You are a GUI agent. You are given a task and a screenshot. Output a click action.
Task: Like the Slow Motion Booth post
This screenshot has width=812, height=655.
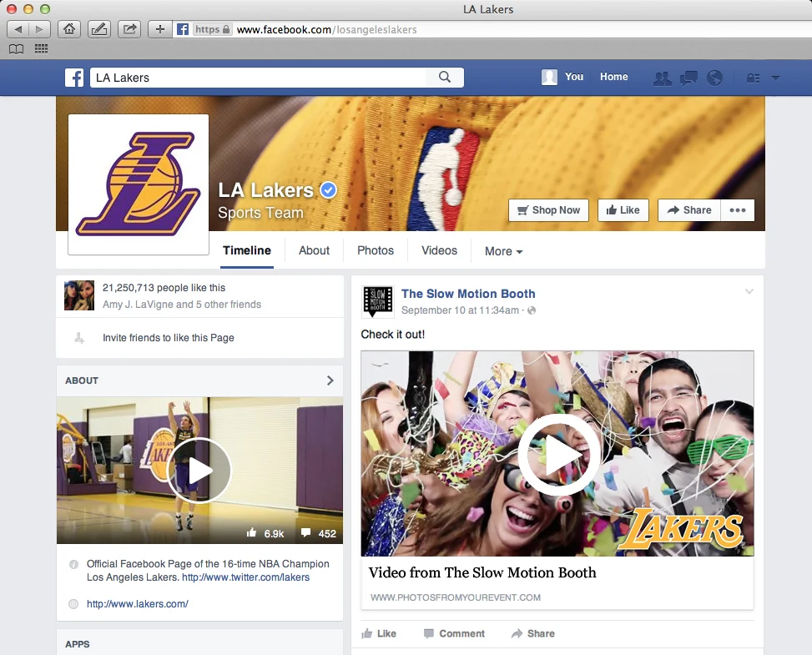click(x=379, y=634)
